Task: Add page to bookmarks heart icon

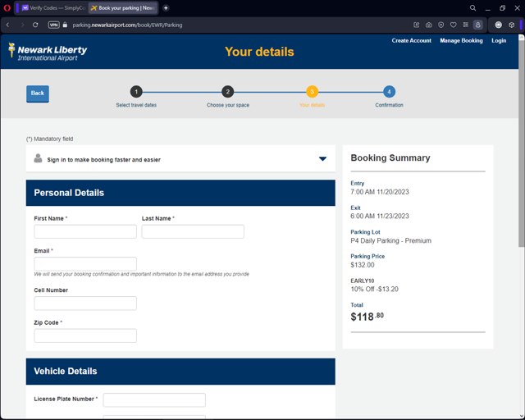Action: click(x=454, y=25)
